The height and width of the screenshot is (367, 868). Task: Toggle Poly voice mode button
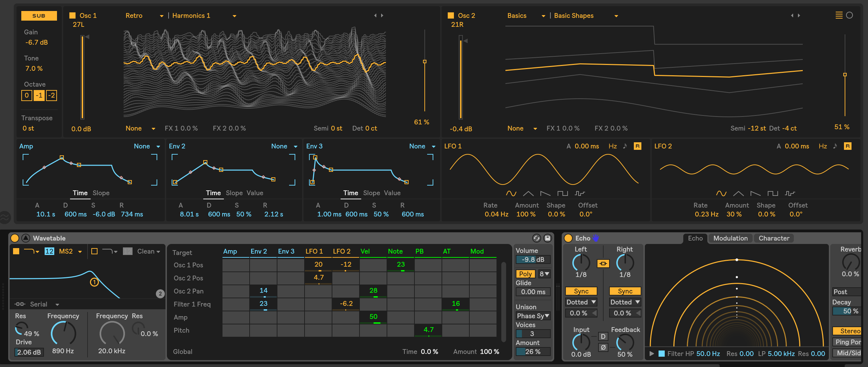[525, 274]
